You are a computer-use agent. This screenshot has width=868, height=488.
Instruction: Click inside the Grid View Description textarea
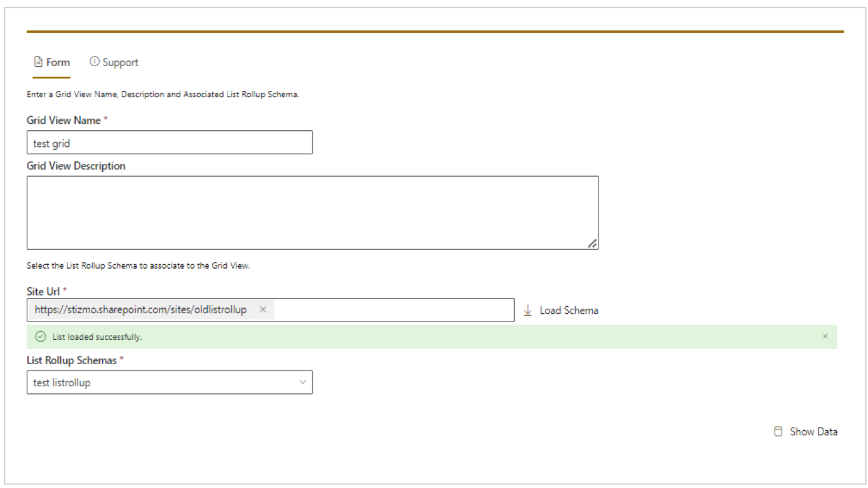pos(312,212)
